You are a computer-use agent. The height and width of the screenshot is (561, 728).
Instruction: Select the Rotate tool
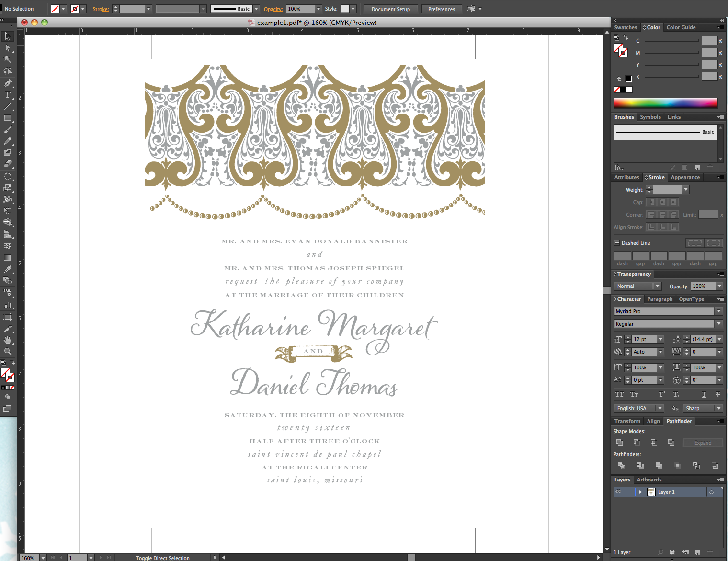pos(8,176)
